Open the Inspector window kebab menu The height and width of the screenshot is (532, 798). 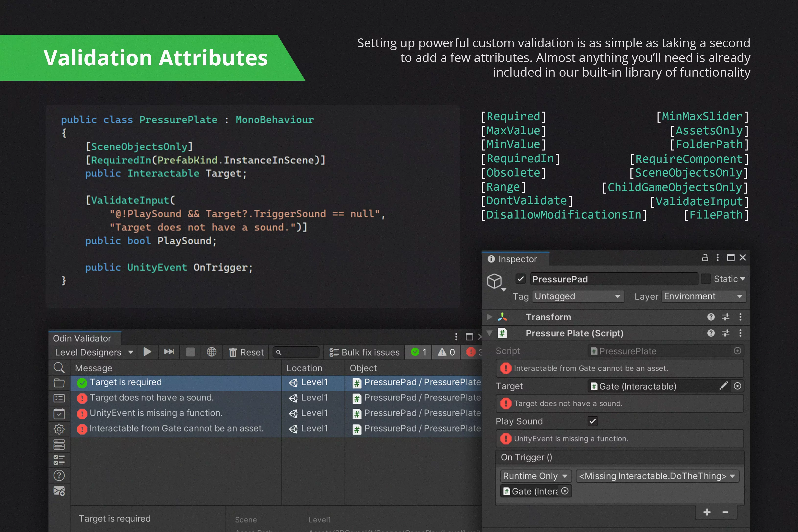click(717, 257)
